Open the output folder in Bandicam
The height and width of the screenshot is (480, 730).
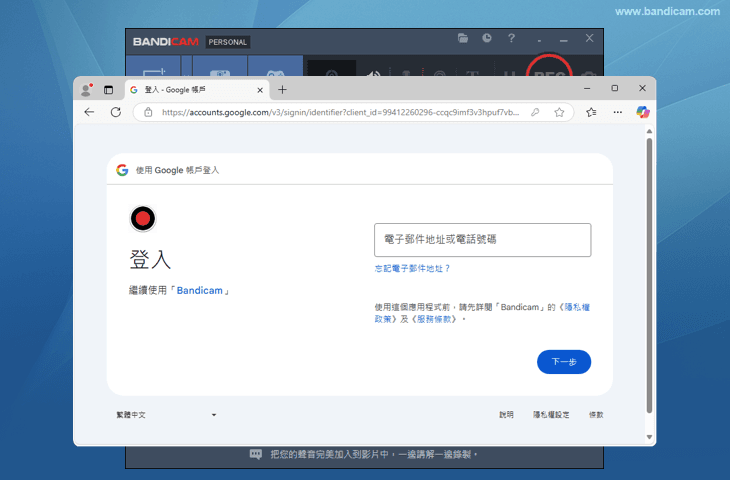tap(463, 38)
